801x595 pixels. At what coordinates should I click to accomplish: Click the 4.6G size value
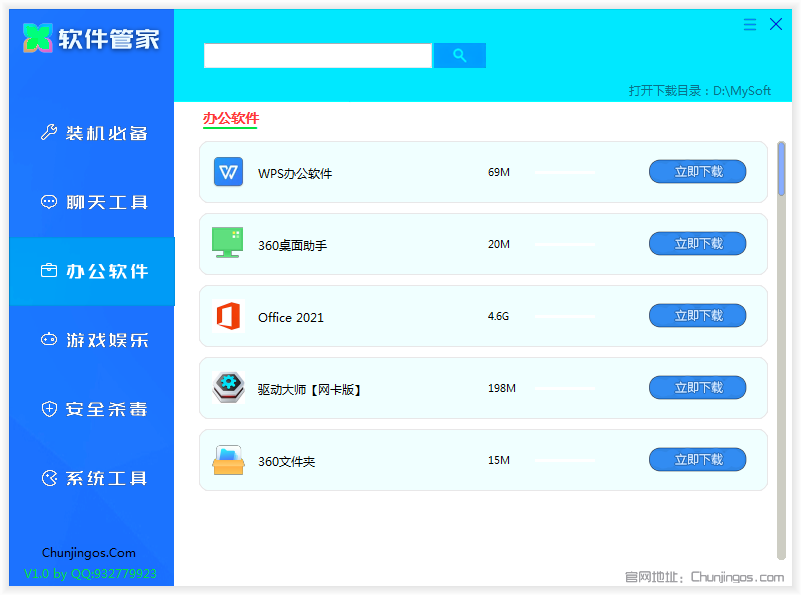[x=498, y=316]
